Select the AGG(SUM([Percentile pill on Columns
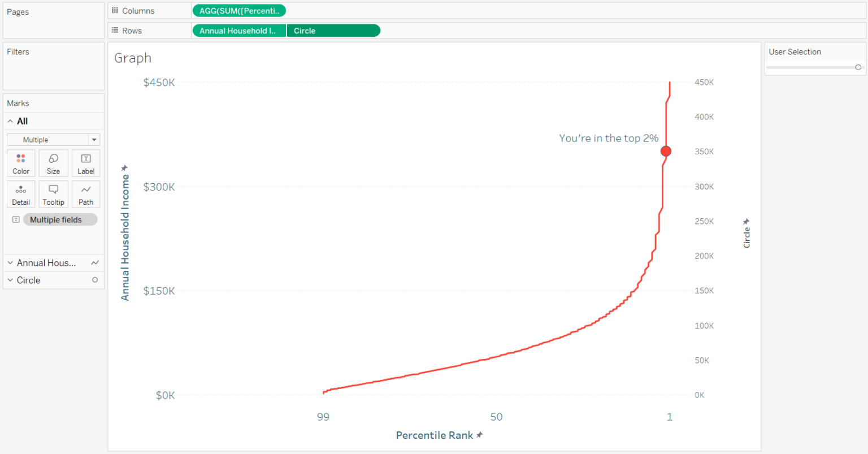This screenshot has width=868, height=454. (x=238, y=10)
